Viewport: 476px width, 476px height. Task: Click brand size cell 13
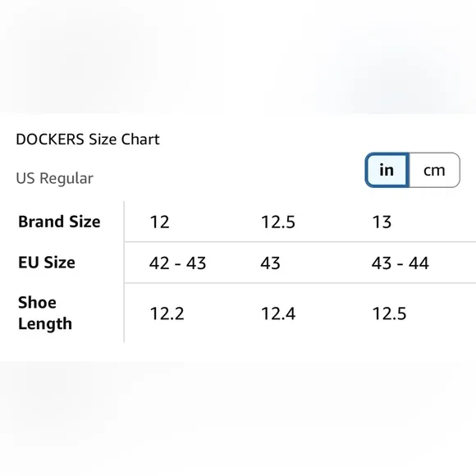[382, 222]
